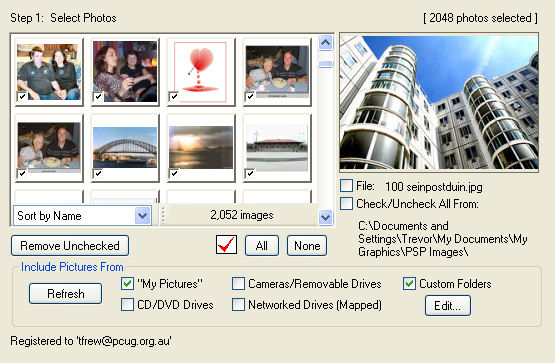Select the couple-on-couch photo thumbnail
Image resolution: width=555 pixels, height=363 pixels.
tap(49, 72)
